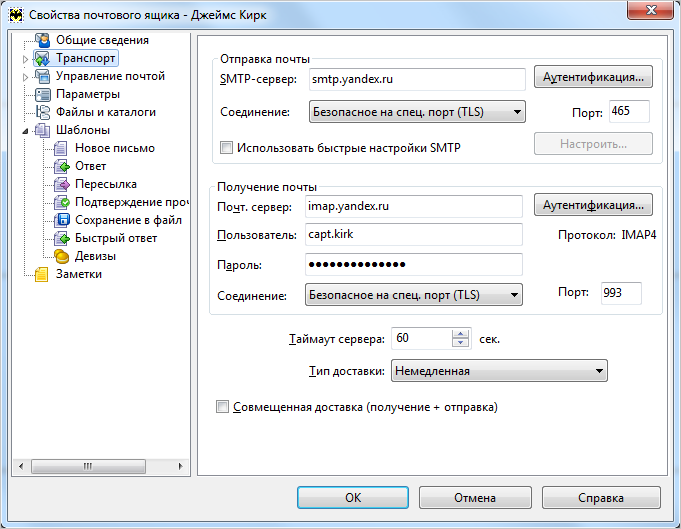Image resolution: width=681 pixels, height=529 pixels.
Task: Open Тип доставки dropdown
Action: [x=499, y=371]
